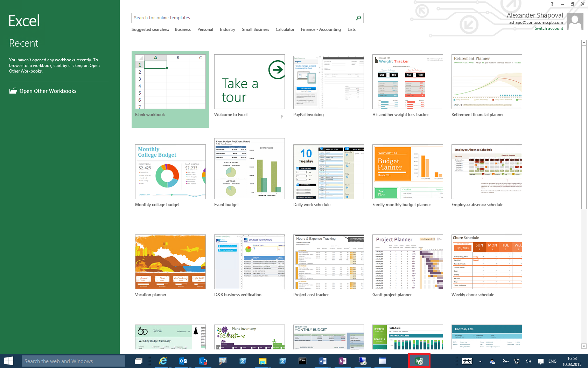Open File Explorer from the taskbar
The width and height of the screenshot is (588, 368).
point(263,361)
